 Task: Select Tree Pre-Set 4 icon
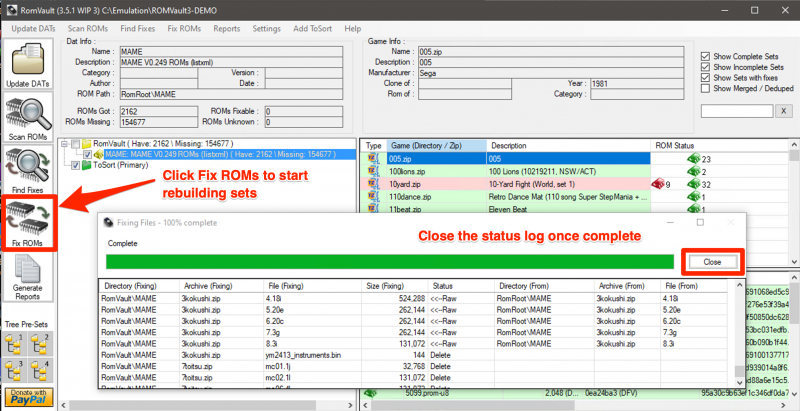[x=39, y=368]
